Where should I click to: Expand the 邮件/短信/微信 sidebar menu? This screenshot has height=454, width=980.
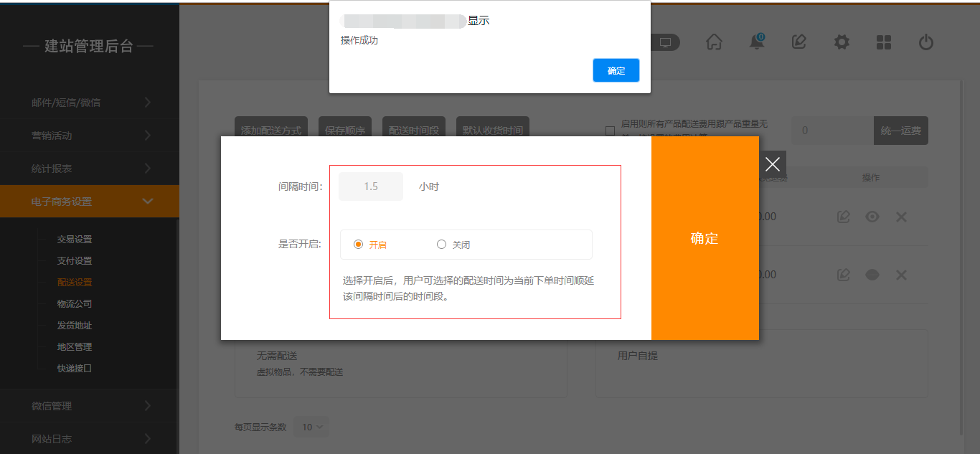(90, 103)
